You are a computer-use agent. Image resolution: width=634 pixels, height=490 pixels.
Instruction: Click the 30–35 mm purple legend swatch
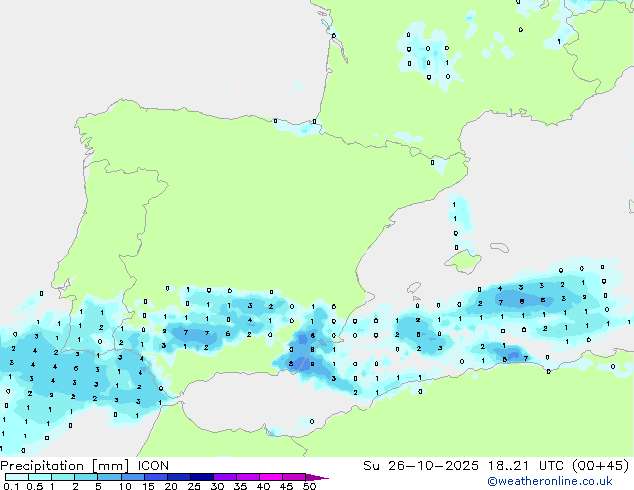(x=225, y=477)
